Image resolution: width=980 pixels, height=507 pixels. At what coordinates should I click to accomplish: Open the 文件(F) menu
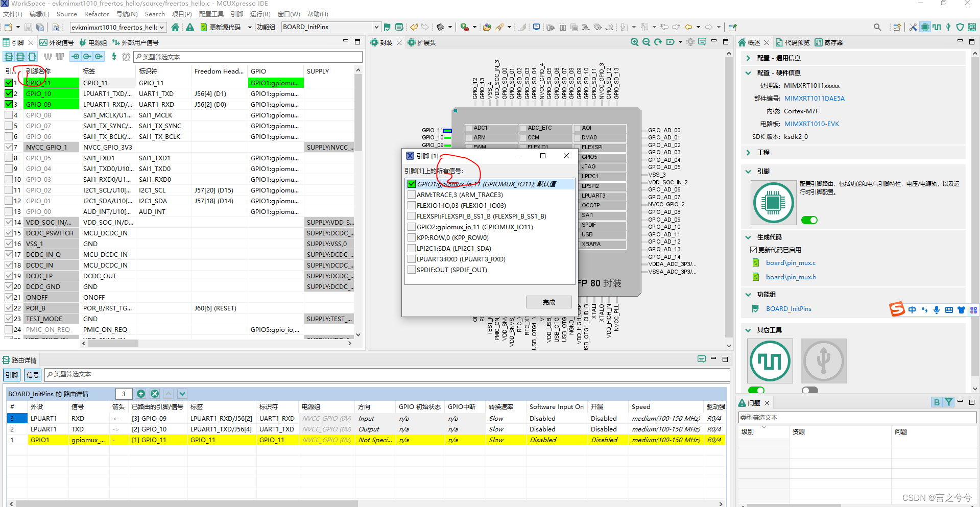13,14
